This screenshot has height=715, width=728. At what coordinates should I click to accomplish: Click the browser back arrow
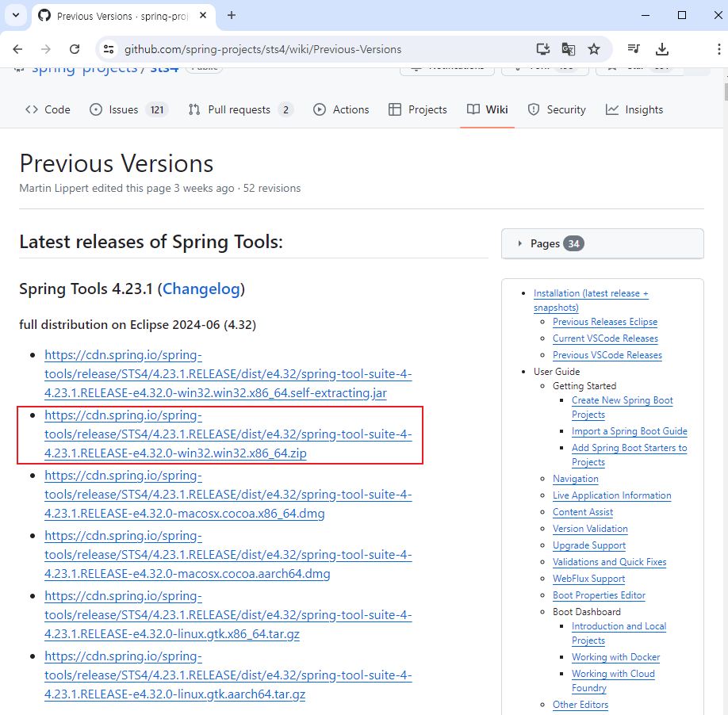(17, 49)
